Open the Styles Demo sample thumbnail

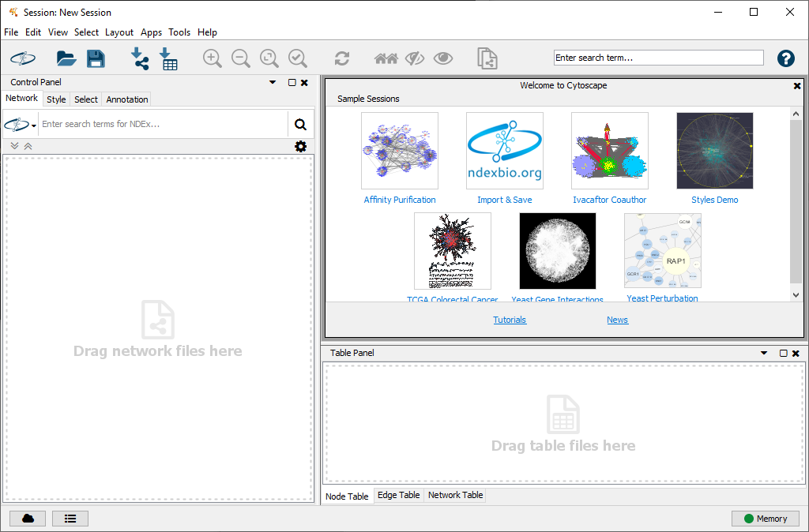[714, 151]
